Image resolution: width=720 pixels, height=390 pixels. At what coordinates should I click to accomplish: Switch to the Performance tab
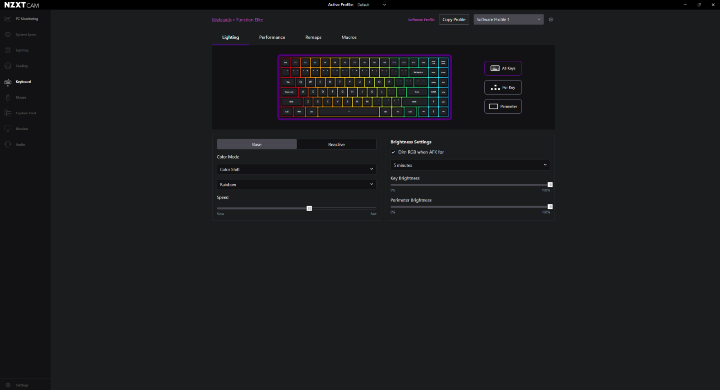(x=272, y=37)
